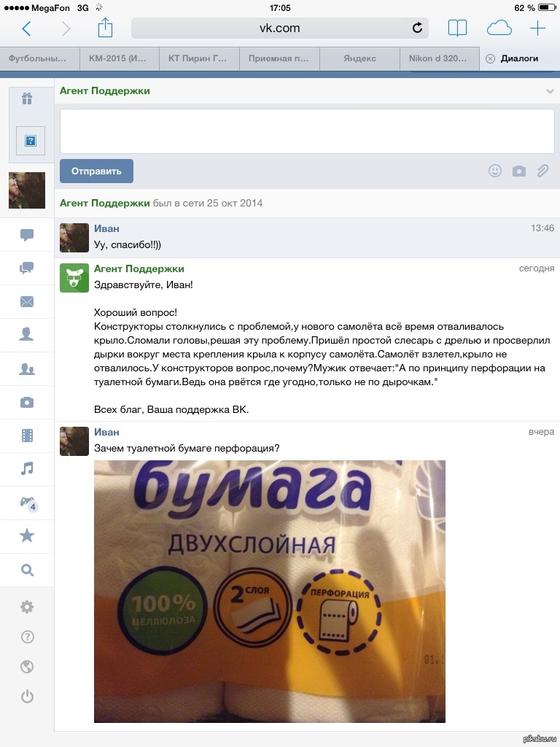Switch to the Яндекс tab
This screenshot has height=747, width=560.
pos(359,58)
